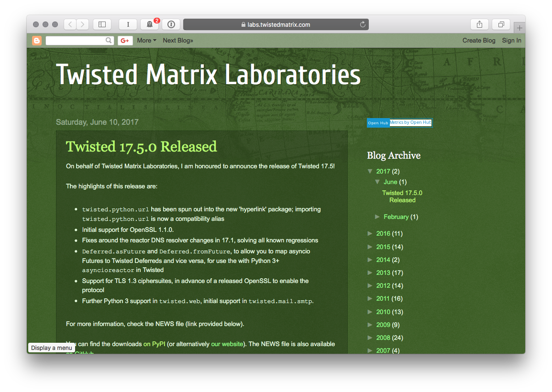Open the February archive link
The width and height of the screenshot is (552, 392).
[396, 217]
